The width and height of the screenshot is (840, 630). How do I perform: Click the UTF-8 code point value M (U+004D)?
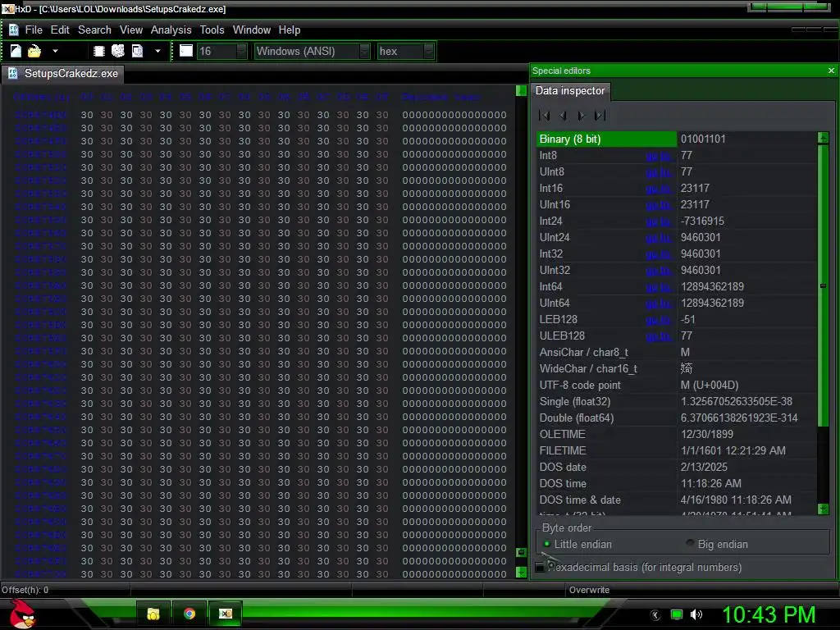point(710,386)
